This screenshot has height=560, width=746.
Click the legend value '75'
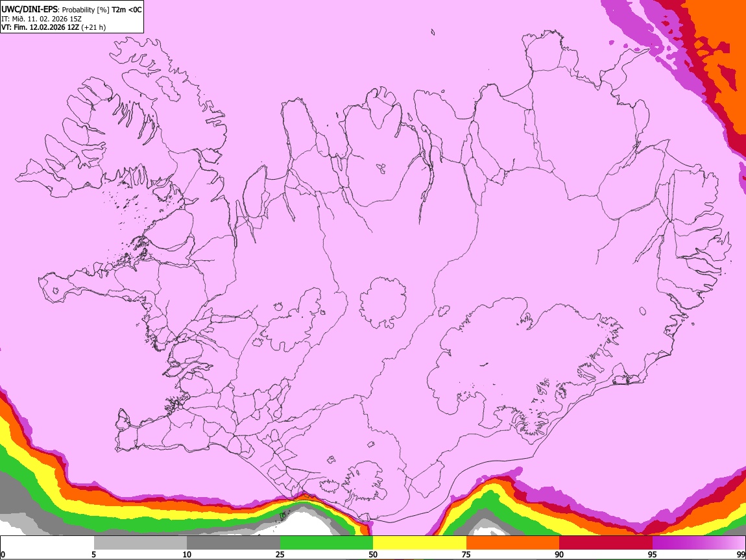tap(466, 554)
